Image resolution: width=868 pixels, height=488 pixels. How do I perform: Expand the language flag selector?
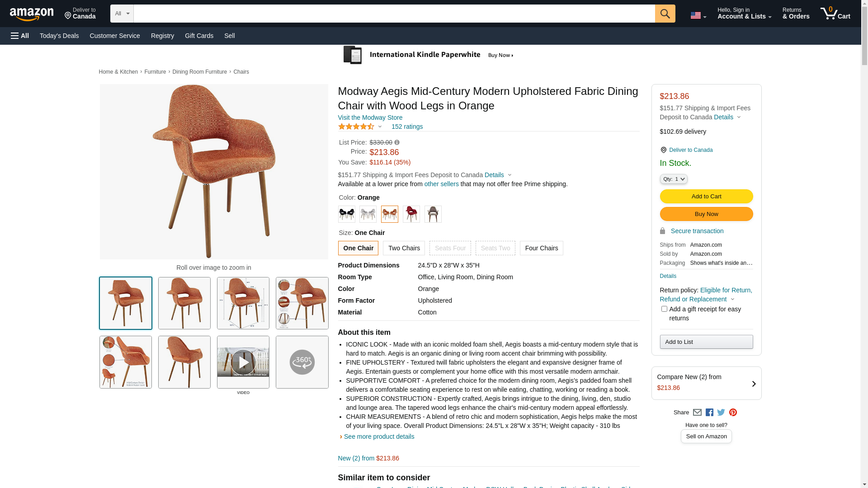(698, 16)
